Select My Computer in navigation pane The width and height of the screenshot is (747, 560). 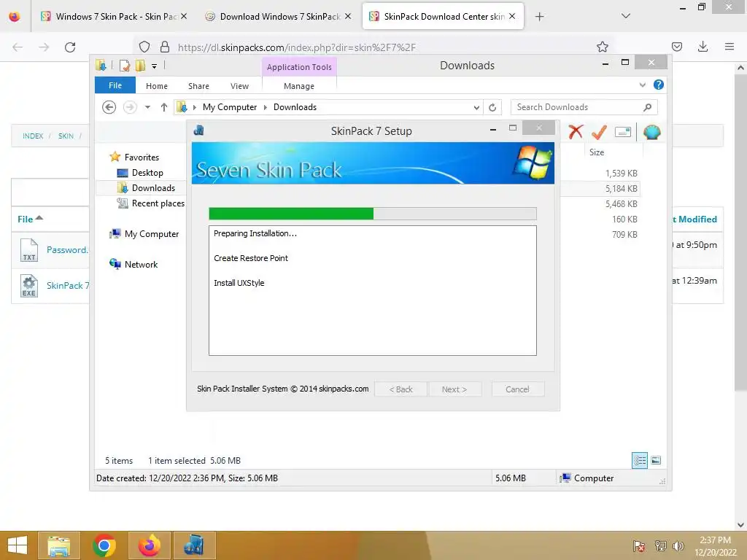pyautogui.click(x=144, y=234)
